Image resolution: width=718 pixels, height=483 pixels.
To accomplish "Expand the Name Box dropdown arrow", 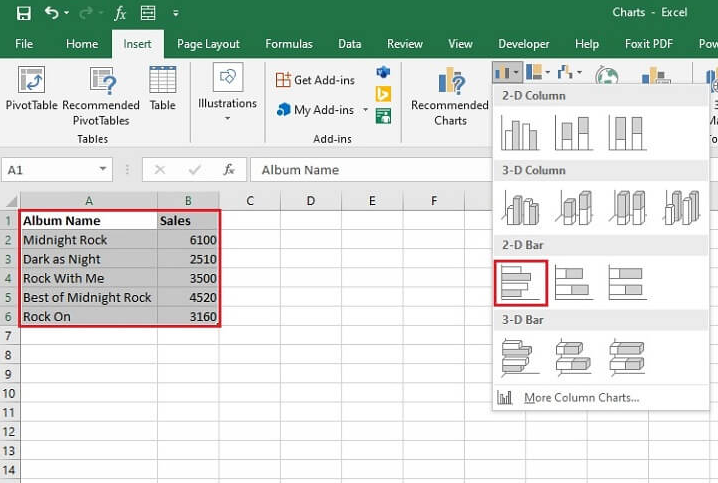I will coord(103,170).
